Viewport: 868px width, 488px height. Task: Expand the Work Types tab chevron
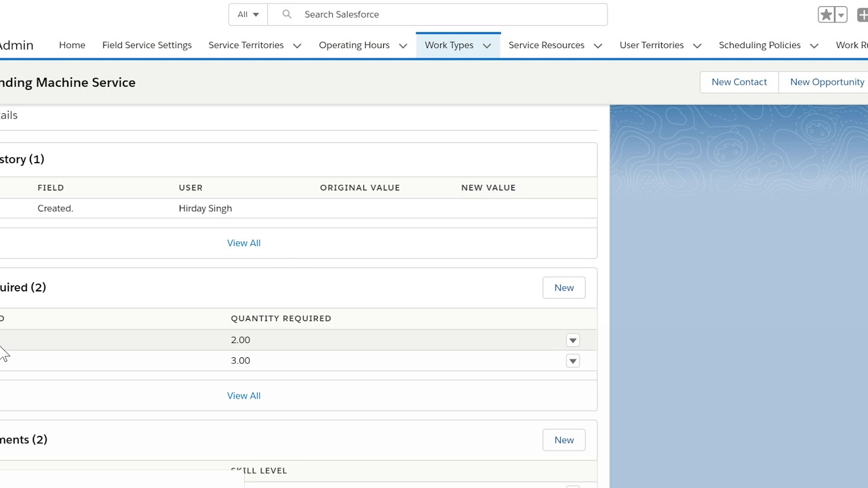pos(487,45)
